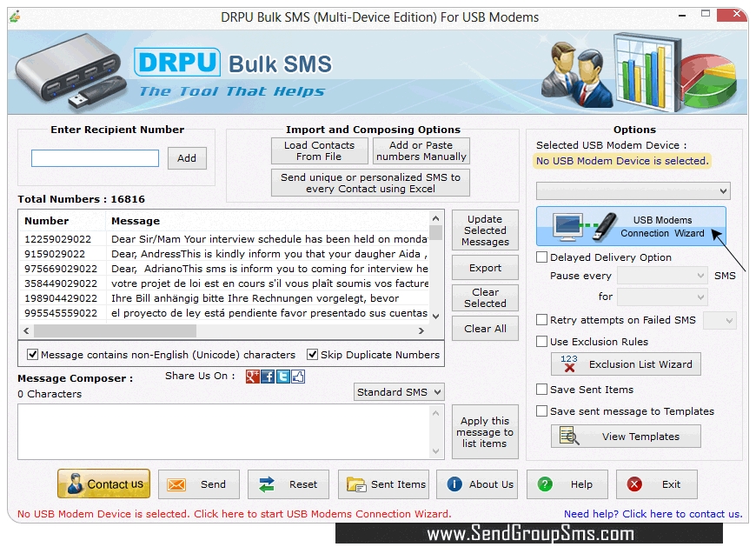The image size is (756, 547).
Task: Enable Save sent message to Templates
Action: pyautogui.click(x=542, y=411)
